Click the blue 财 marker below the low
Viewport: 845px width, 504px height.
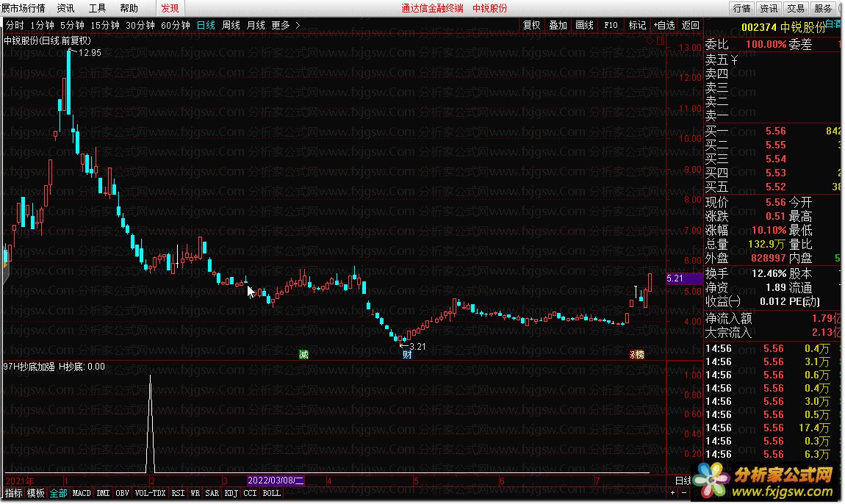pos(407,355)
